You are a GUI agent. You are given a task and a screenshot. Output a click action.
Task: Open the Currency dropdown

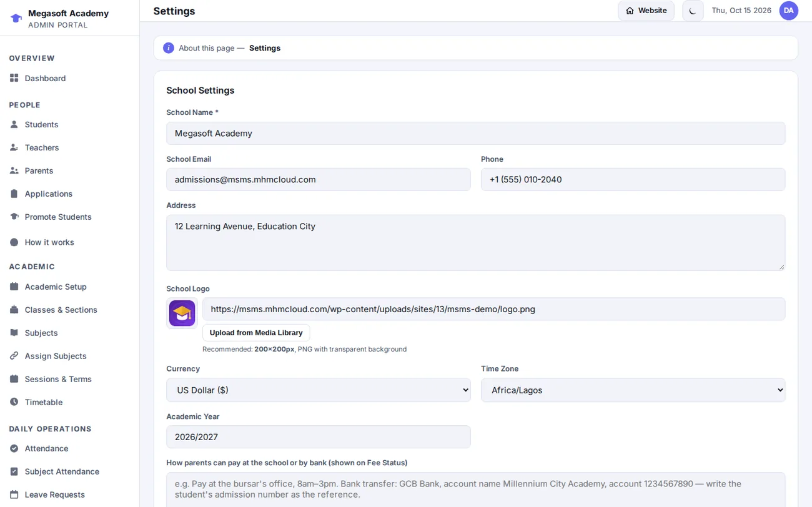point(319,390)
